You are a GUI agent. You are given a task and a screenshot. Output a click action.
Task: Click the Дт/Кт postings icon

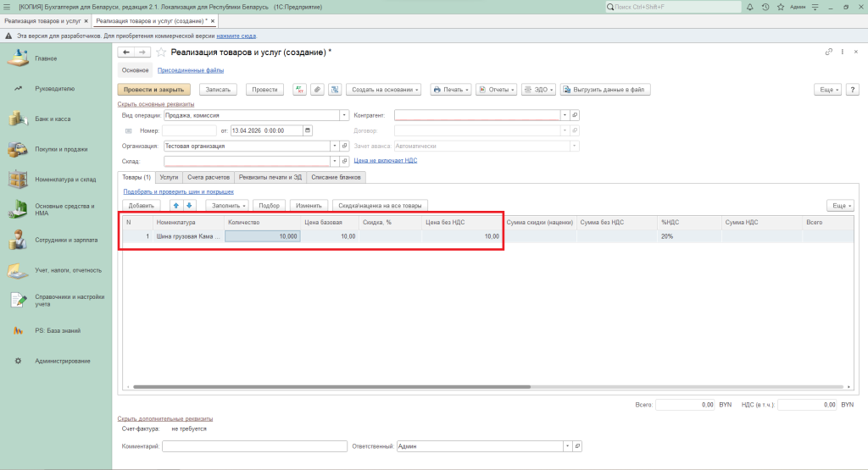(299, 89)
